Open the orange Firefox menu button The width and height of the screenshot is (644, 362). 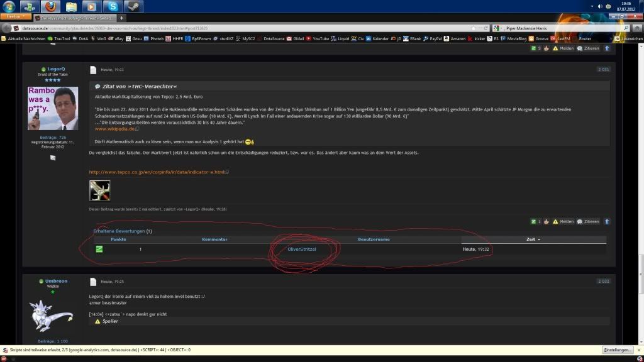point(16,17)
